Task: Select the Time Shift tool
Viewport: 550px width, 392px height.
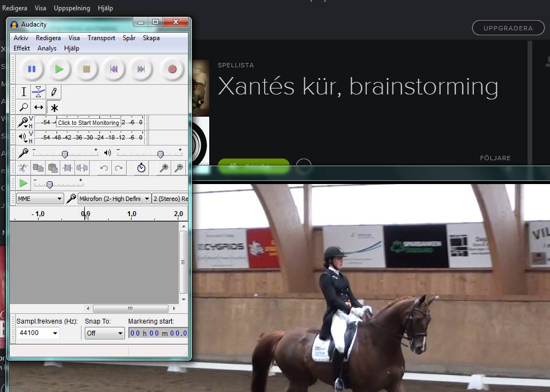Action: pyautogui.click(x=39, y=108)
